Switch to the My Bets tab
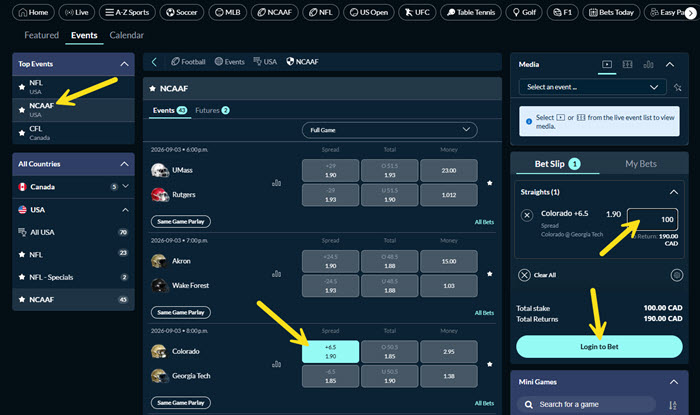This screenshot has width=700, height=415. (641, 164)
